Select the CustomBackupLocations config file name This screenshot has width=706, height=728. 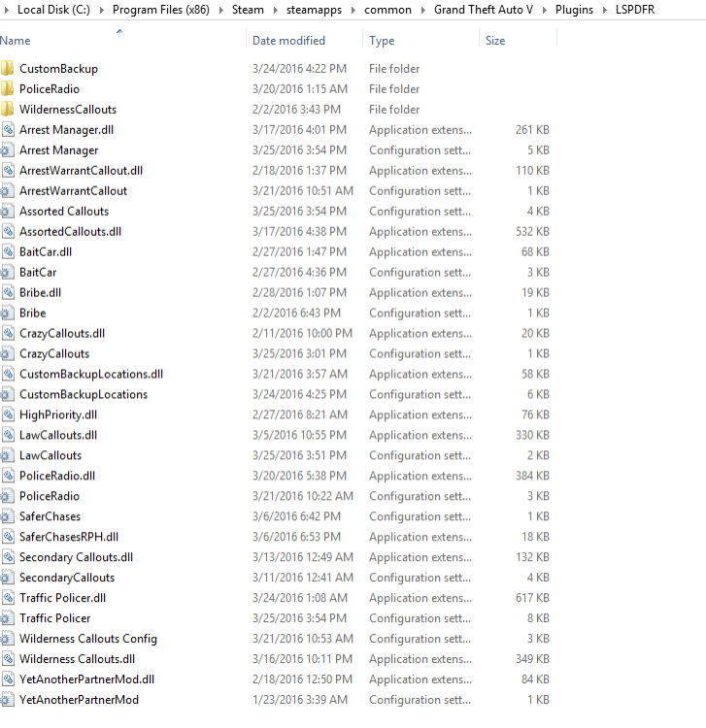click(x=84, y=395)
